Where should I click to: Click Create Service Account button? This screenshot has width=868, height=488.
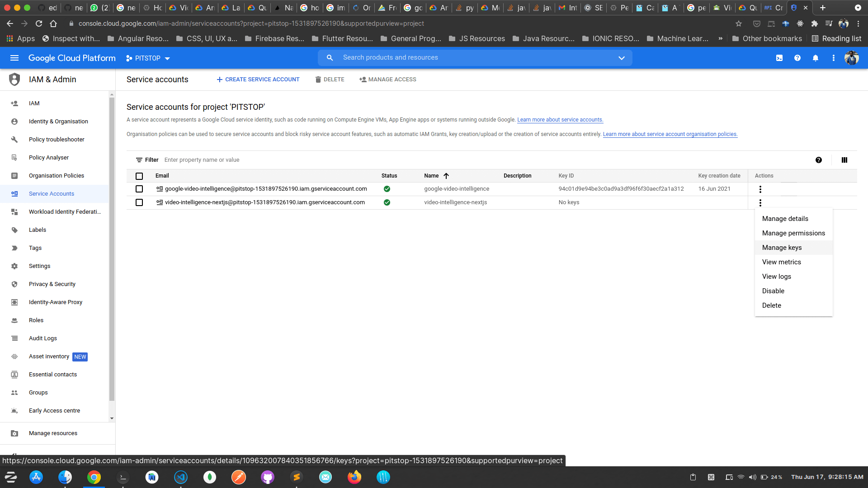coord(258,80)
